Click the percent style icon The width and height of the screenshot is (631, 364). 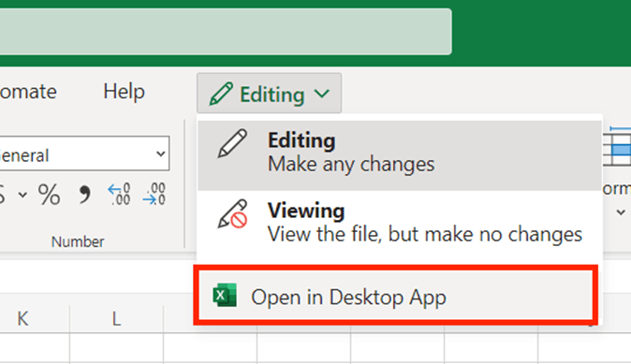tap(49, 195)
